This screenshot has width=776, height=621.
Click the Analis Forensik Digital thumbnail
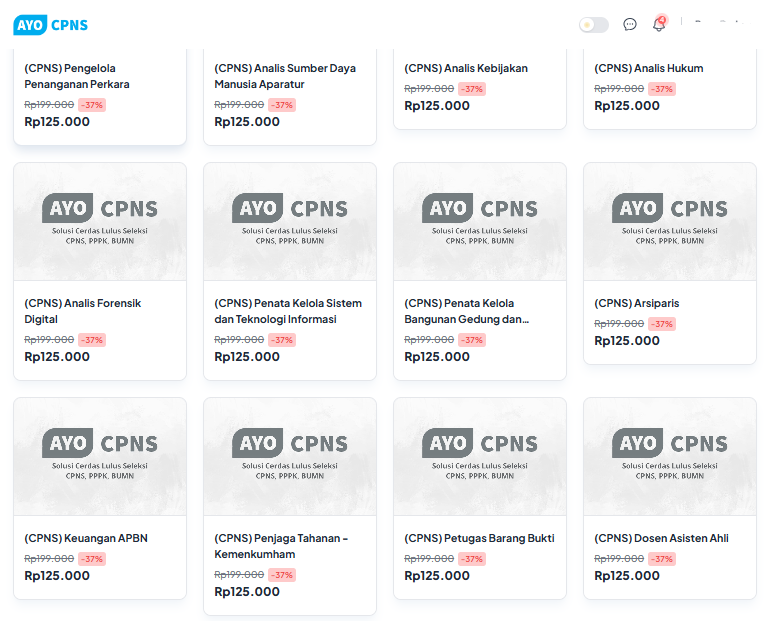pyautogui.click(x=100, y=222)
